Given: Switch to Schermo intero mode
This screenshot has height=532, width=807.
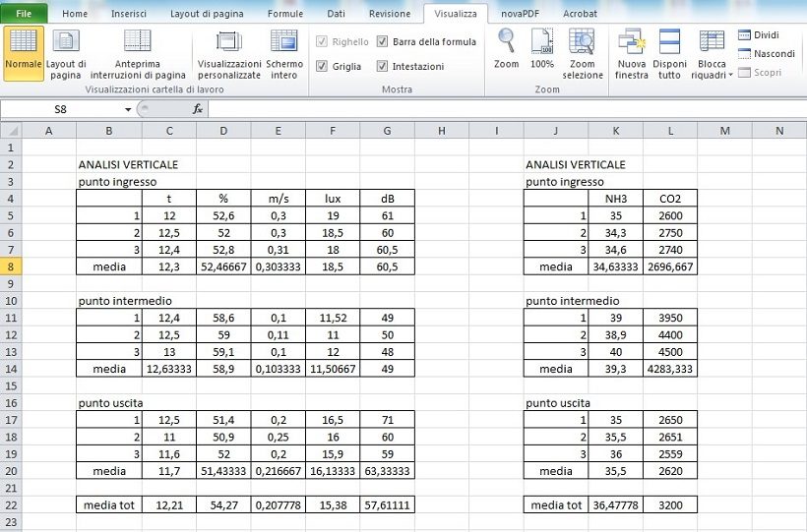Looking at the screenshot, I should 284,53.
